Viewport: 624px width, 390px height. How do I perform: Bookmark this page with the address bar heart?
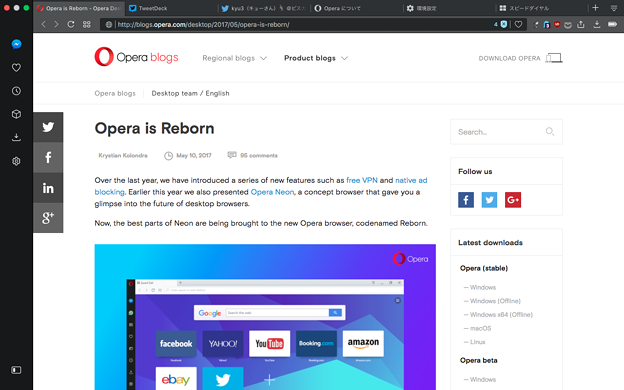click(518, 24)
